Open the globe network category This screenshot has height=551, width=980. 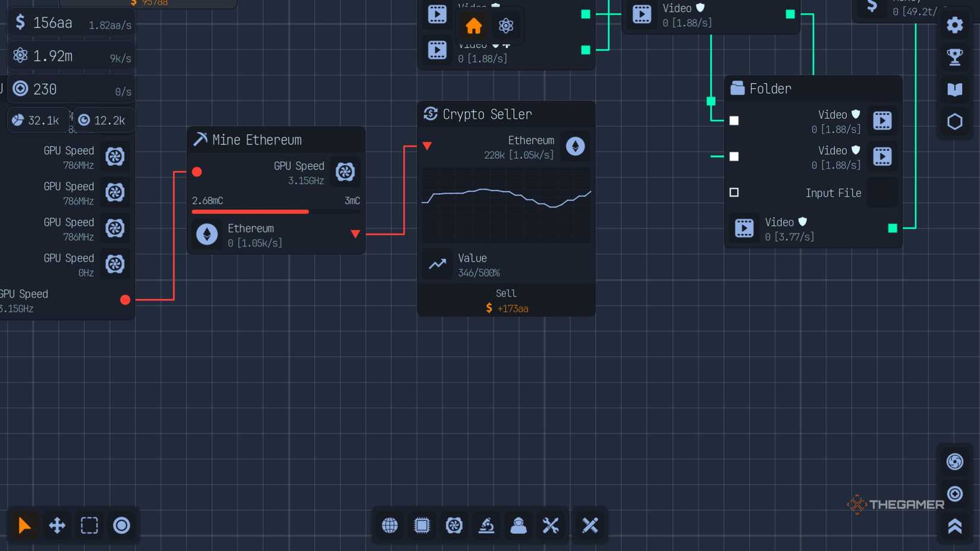[x=390, y=525]
